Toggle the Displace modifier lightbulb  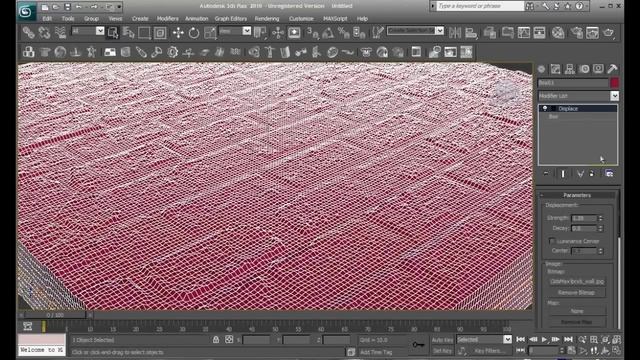point(545,109)
